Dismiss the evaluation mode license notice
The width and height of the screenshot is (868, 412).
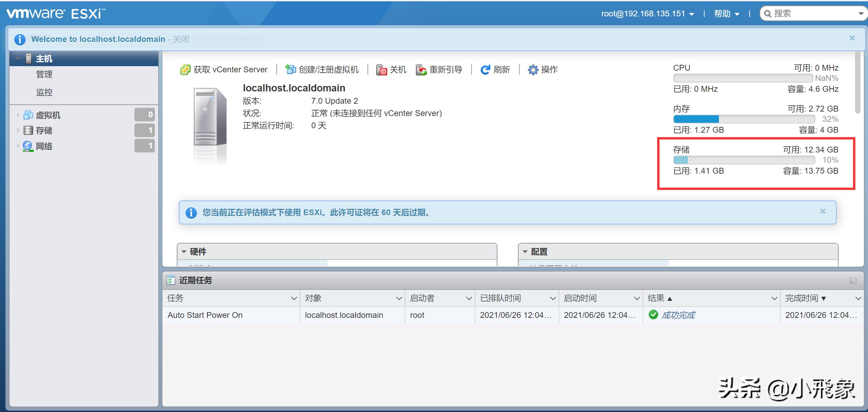coord(823,211)
